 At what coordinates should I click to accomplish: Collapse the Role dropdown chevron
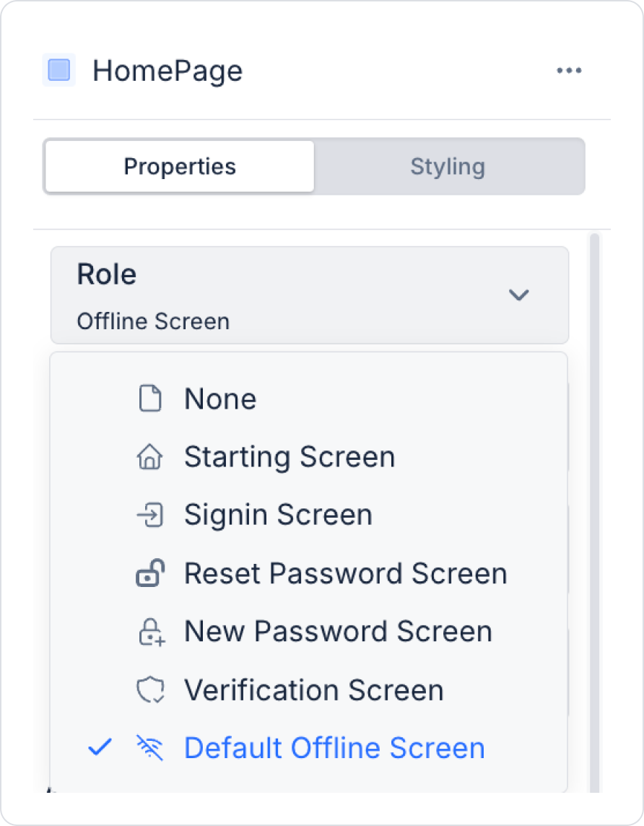[518, 295]
